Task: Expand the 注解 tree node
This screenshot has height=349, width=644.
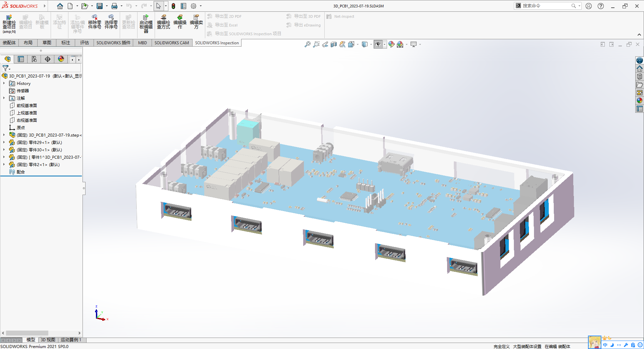Action: (x=4, y=98)
